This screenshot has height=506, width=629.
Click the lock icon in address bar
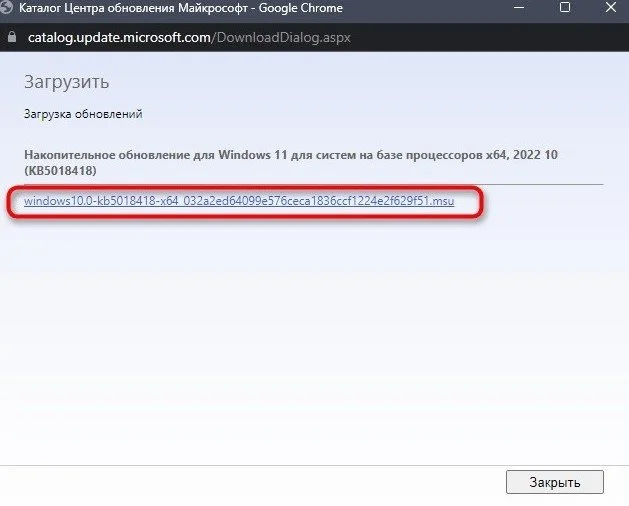pos(12,37)
